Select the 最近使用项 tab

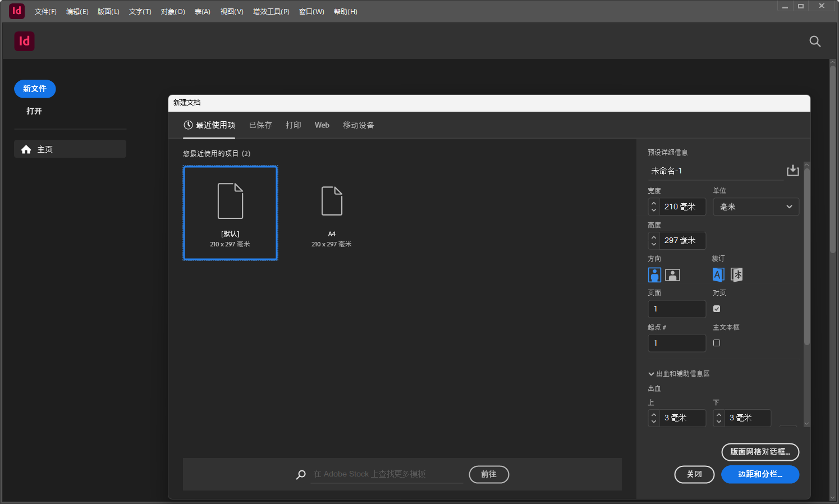[x=209, y=125]
